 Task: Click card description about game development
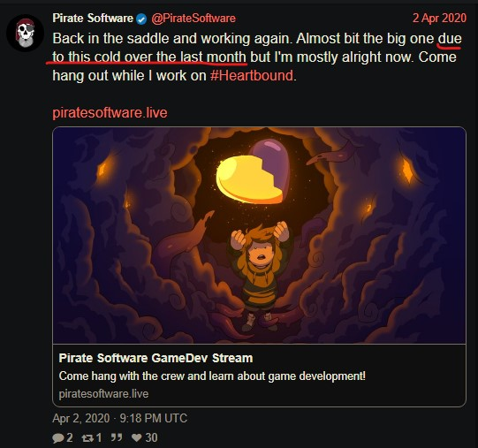coord(212,376)
